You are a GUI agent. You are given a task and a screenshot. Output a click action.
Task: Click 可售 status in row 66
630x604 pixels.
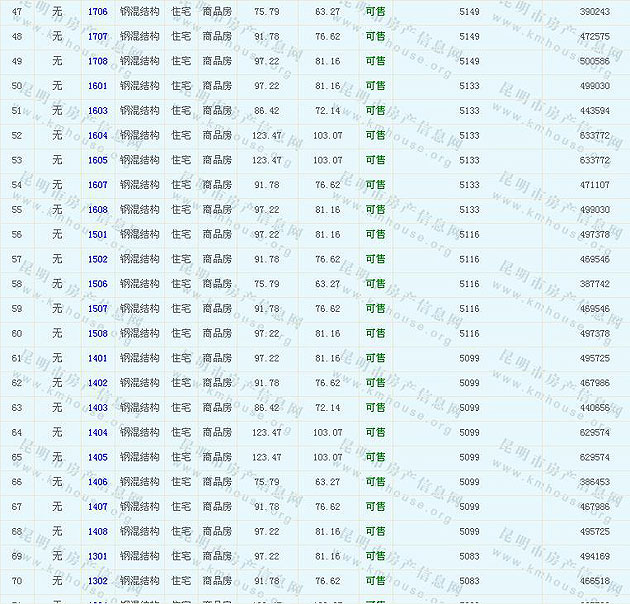coord(375,482)
